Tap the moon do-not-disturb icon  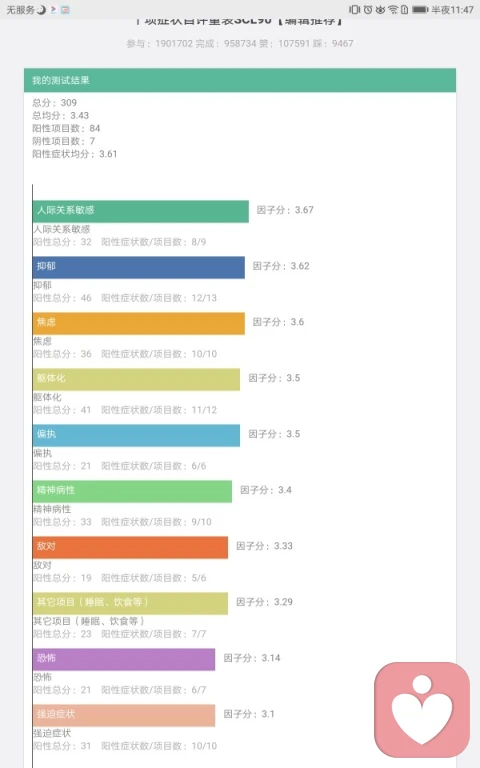[x=41, y=9]
